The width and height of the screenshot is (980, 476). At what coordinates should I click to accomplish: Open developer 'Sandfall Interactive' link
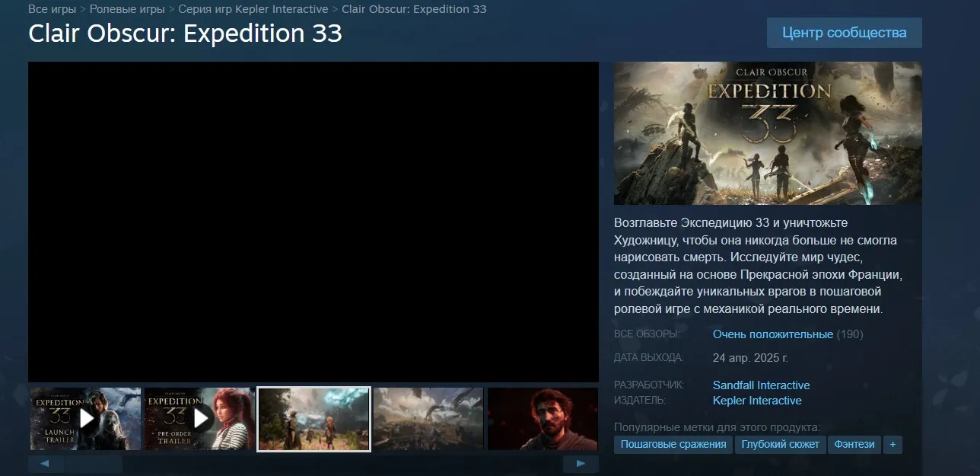761,385
